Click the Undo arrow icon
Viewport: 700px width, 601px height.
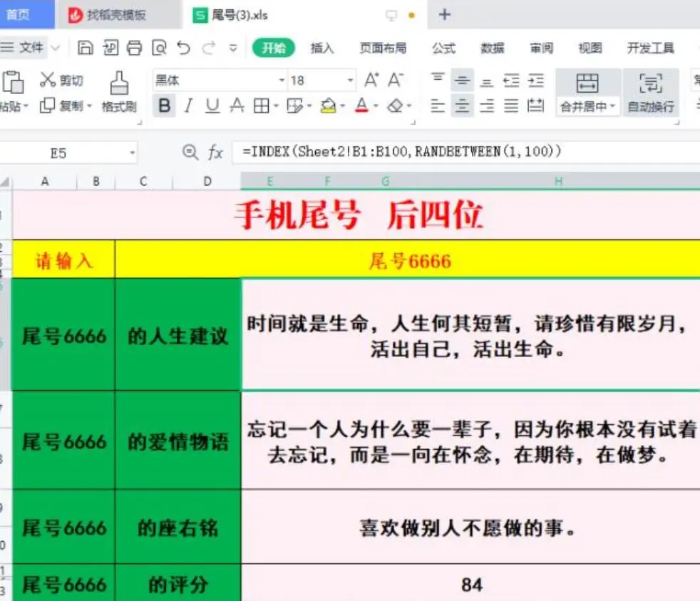(x=183, y=48)
